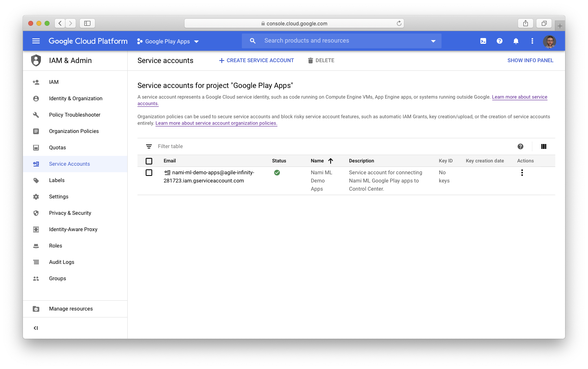Open column display options icon
The height and width of the screenshot is (369, 588).
click(544, 146)
